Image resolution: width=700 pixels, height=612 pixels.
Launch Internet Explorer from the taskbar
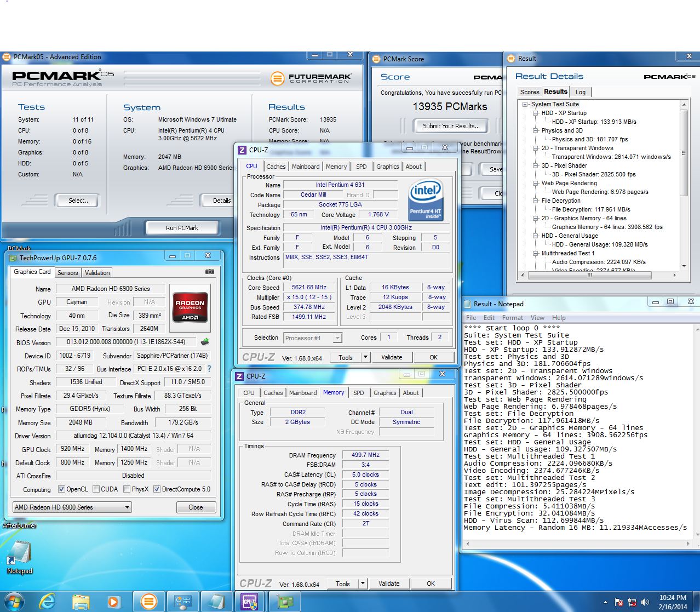click(x=48, y=602)
